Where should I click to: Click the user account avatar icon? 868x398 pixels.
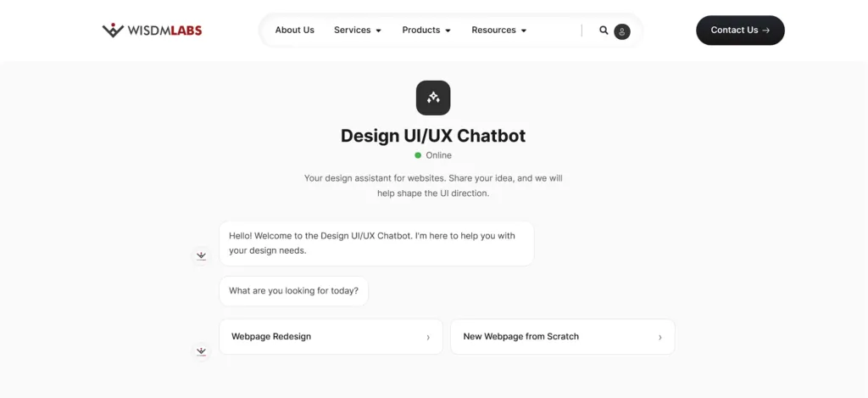[x=622, y=31]
